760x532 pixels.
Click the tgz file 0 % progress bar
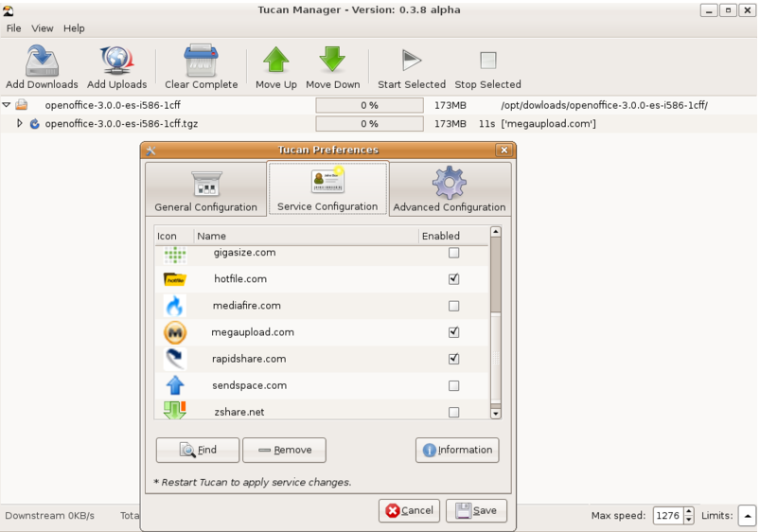pyautogui.click(x=369, y=124)
